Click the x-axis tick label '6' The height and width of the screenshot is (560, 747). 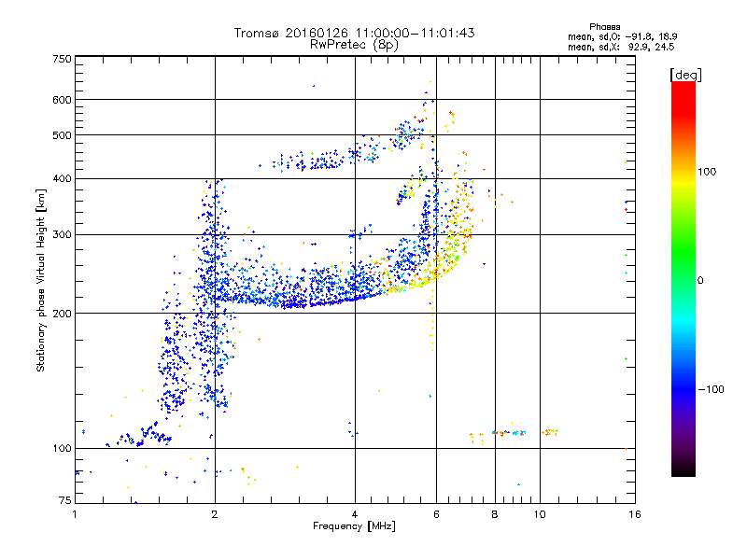point(436,514)
